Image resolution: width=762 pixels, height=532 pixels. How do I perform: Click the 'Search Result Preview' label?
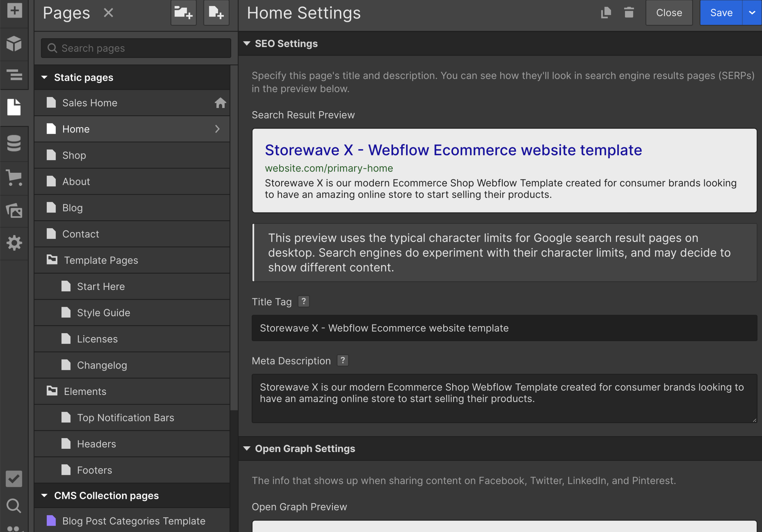tap(303, 115)
